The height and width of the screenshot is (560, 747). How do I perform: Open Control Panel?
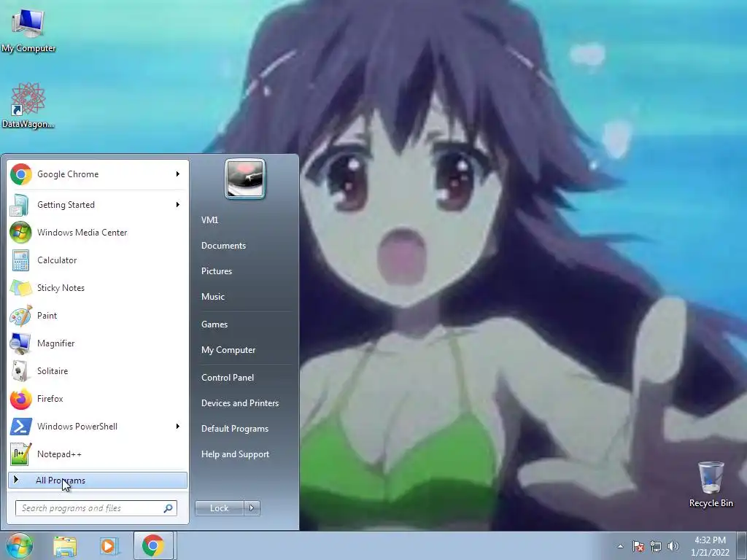coord(228,378)
